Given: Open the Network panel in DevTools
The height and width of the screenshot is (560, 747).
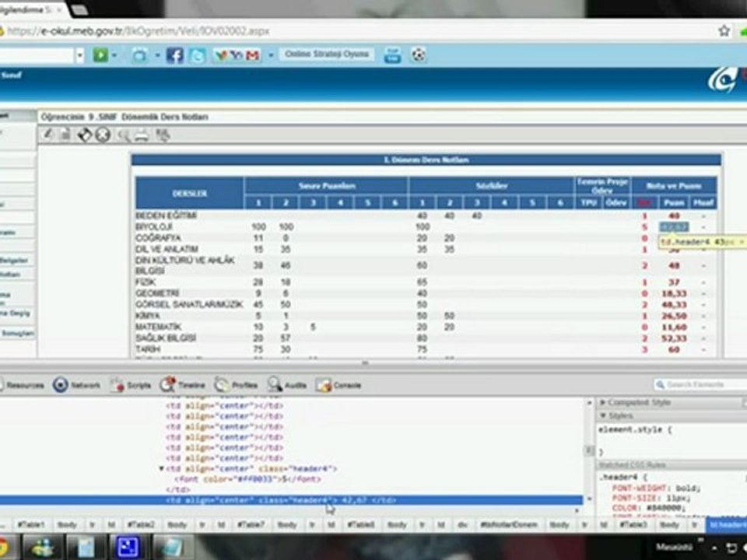Looking at the screenshot, I should pyautogui.click(x=76, y=385).
